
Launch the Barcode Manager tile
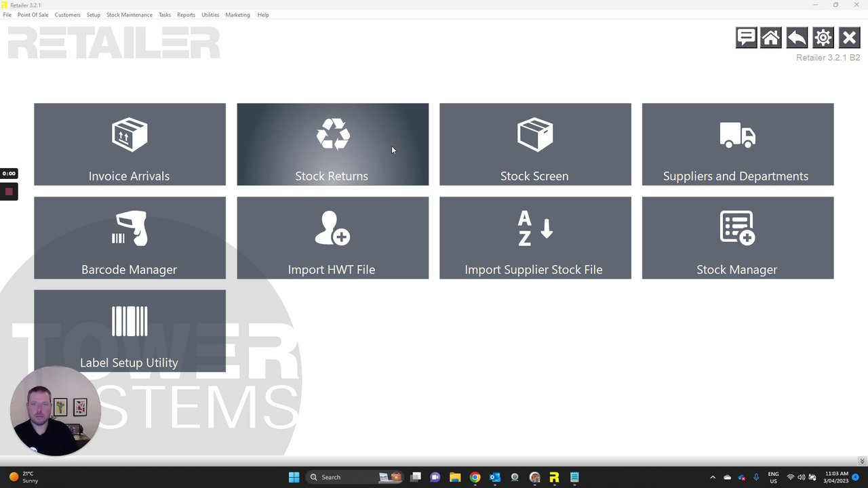pyautogui.click(x=130, y=238)
